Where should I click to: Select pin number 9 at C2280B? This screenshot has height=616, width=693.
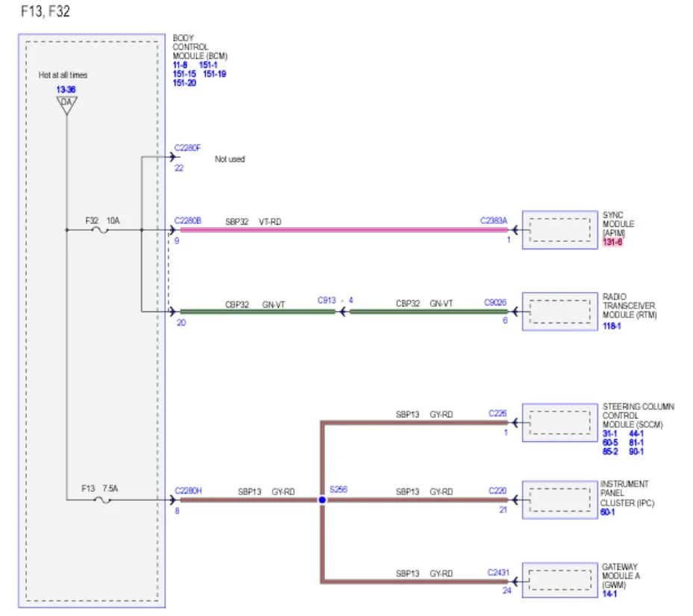tap(177, 241)
